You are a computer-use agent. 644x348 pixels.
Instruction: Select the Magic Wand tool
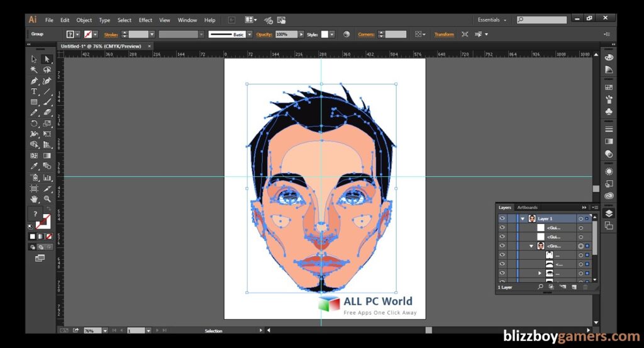[x=34, y=70]
